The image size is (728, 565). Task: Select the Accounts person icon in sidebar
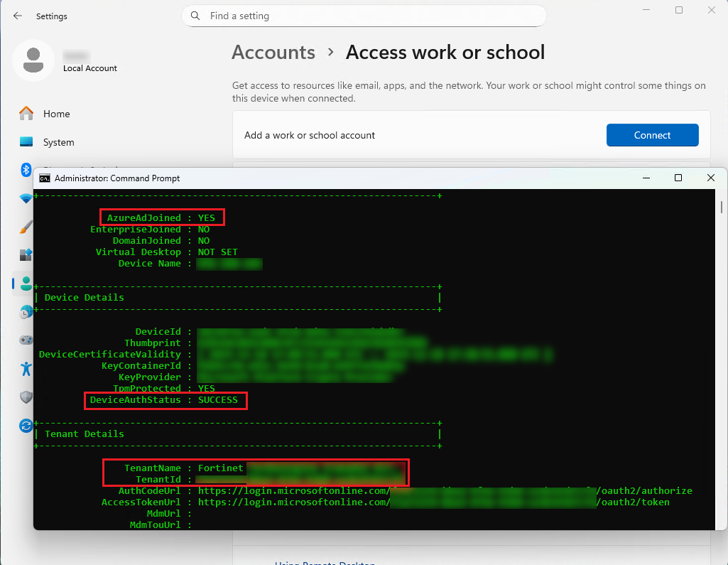click(x=26, y=283)
